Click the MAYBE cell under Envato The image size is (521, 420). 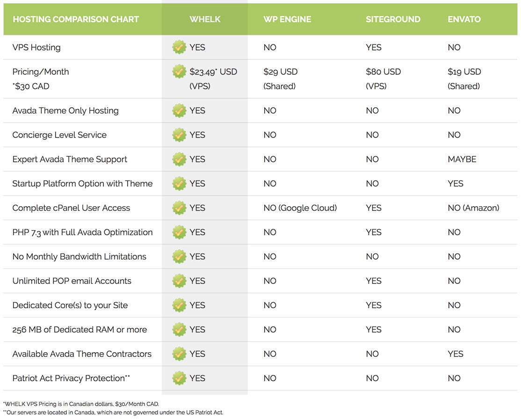pos(462,159)
